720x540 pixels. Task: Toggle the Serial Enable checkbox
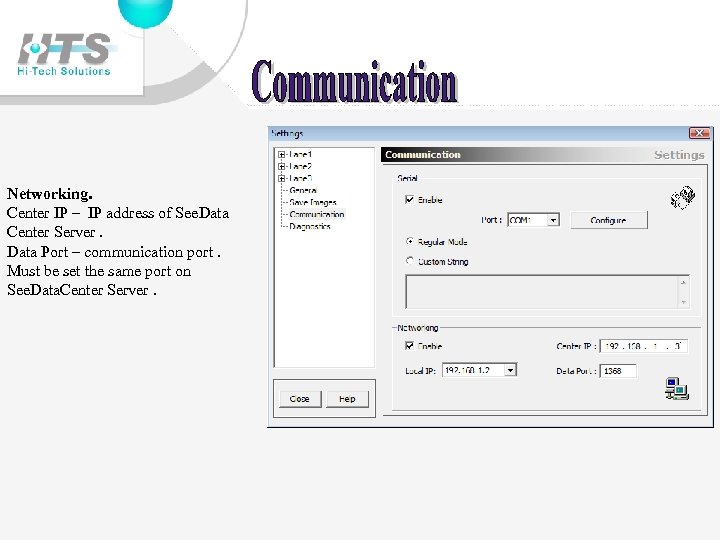tap(409, 199)
